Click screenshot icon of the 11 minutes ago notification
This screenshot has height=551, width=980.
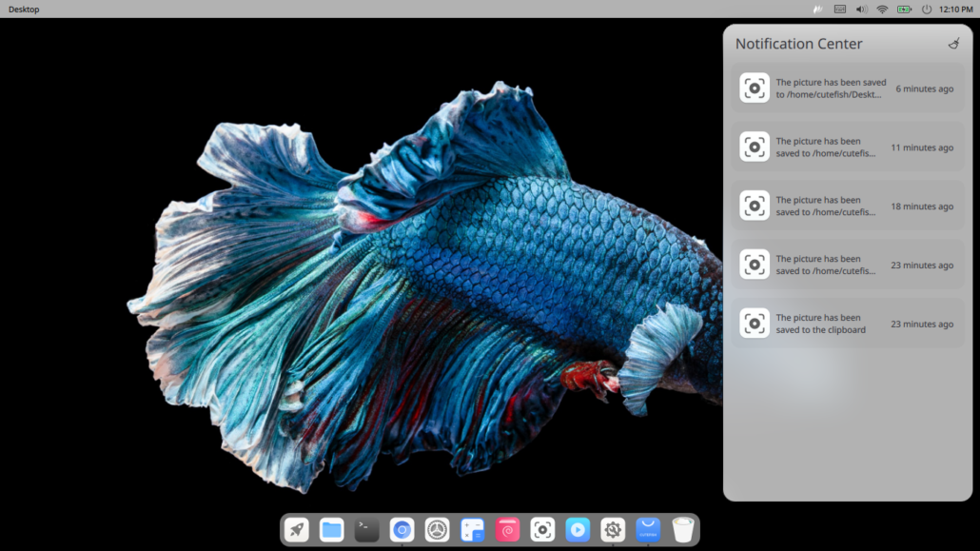click(755, 147)
